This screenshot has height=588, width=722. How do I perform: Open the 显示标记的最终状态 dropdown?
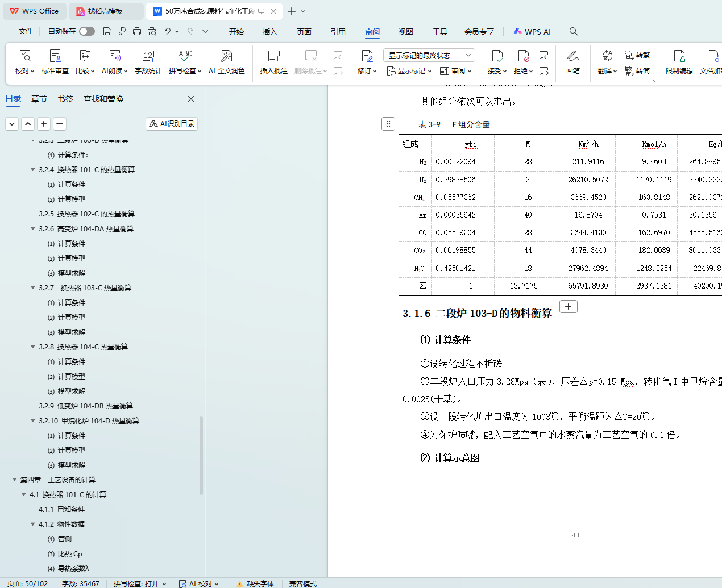tap(429, 55)
